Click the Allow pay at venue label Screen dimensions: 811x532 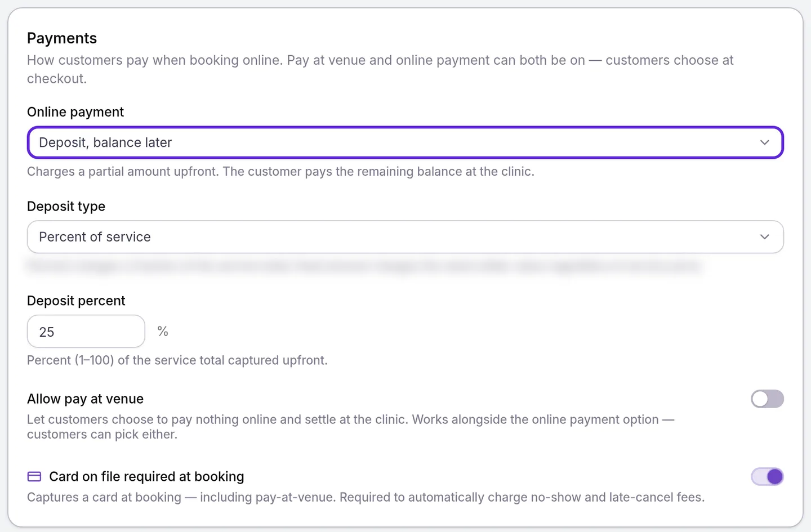(x=85, y=399)
